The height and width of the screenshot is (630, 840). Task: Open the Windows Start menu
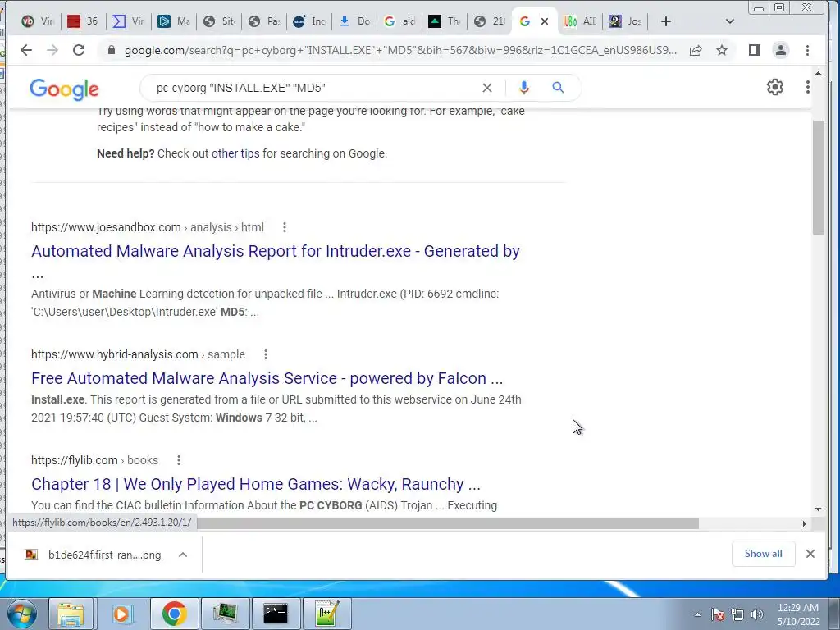tap(21, 614)
